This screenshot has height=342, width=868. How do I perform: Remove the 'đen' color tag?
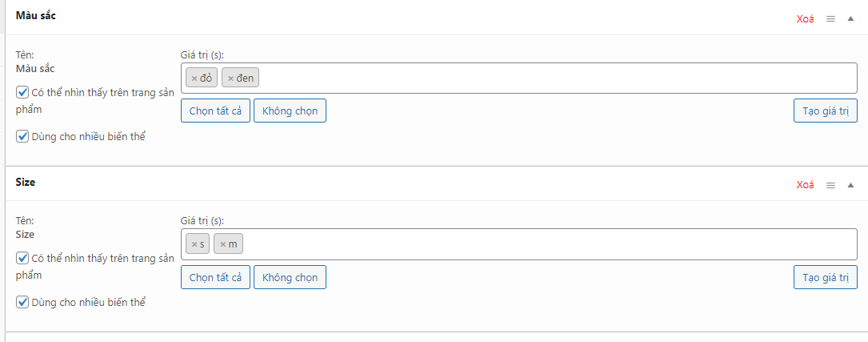[x=230, y=78]
